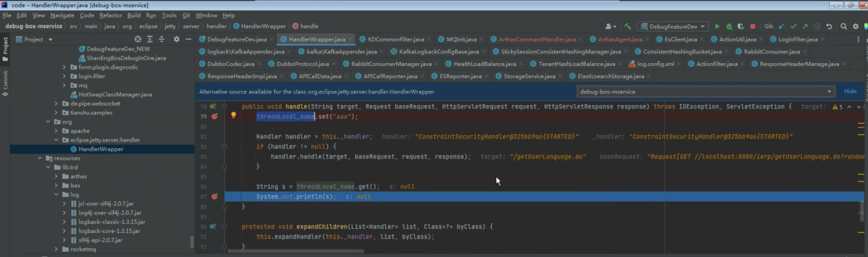This screenshot has width=868, height=257.
Task: Start the green bug Debug button
Action: coord(729,27)
